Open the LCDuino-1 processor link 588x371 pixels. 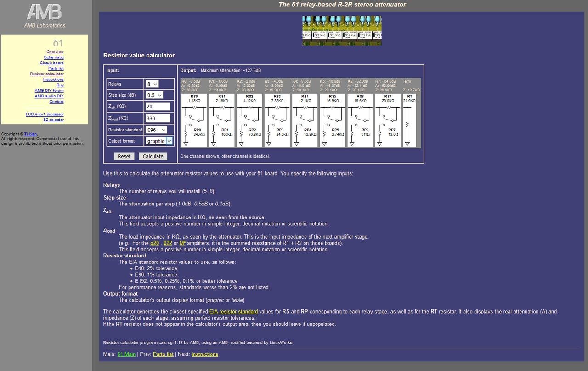(45, 114)
